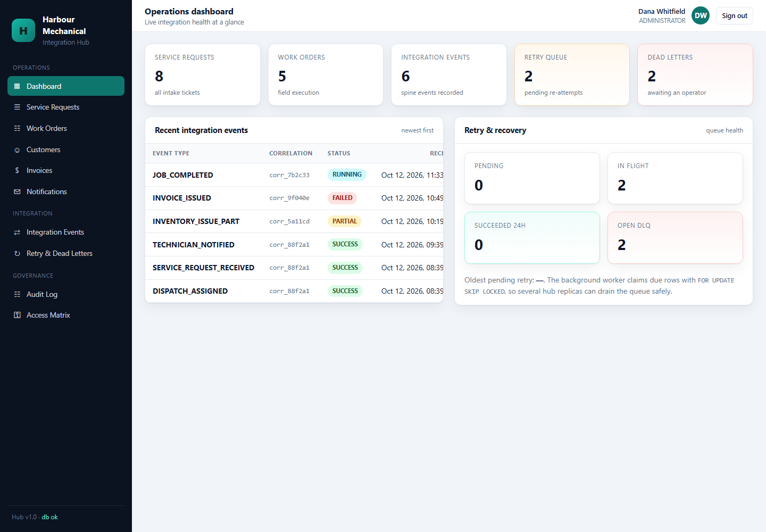Click the Dashboard grid icon in sidebar
The width and height of the screenshot is (766, 532).
point(17,86)
